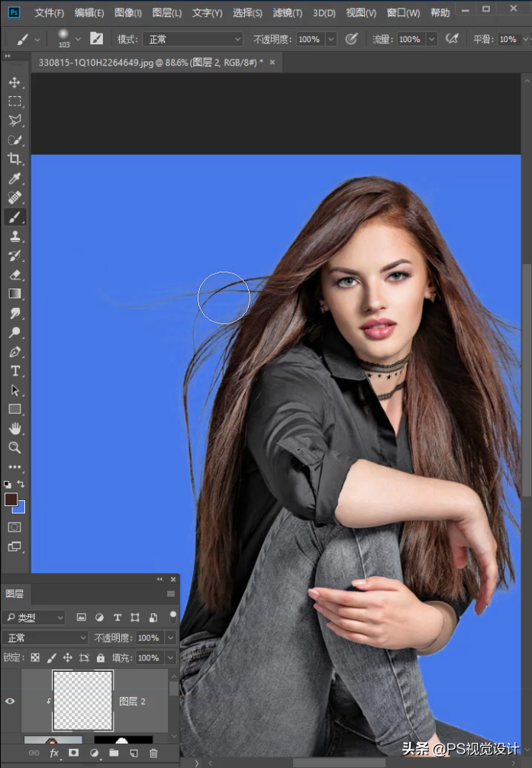Select the 图层 2 layer thumbnail

click(x=82, y=701)
